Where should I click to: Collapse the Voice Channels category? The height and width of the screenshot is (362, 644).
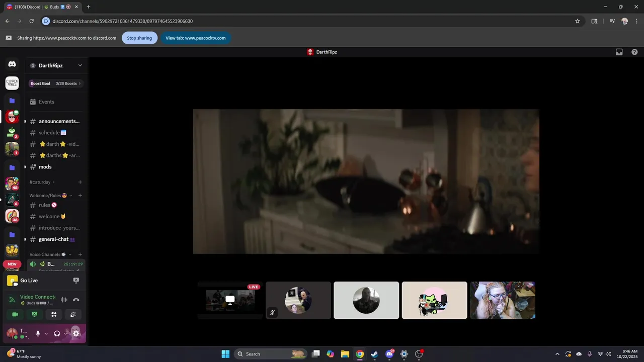coord(50,254)
